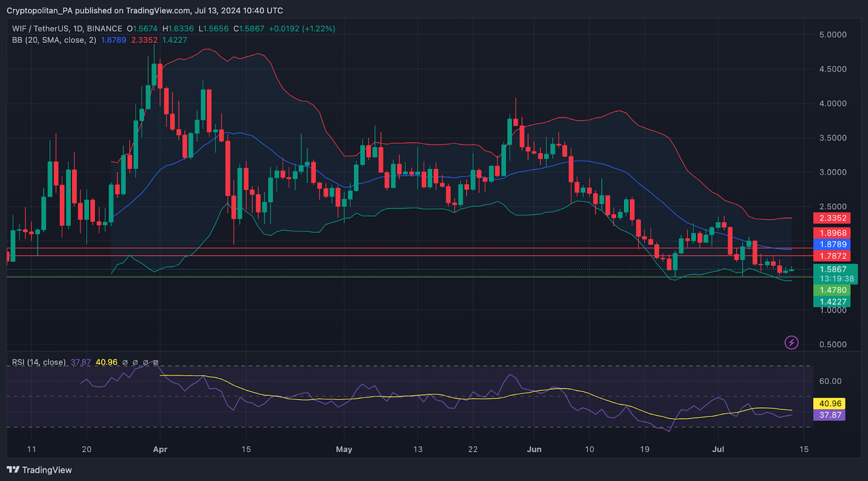868x481 pixels.
Task: Click the 2.3352 upper band price label
Action: pyautogui.click(x=832, y=218)
